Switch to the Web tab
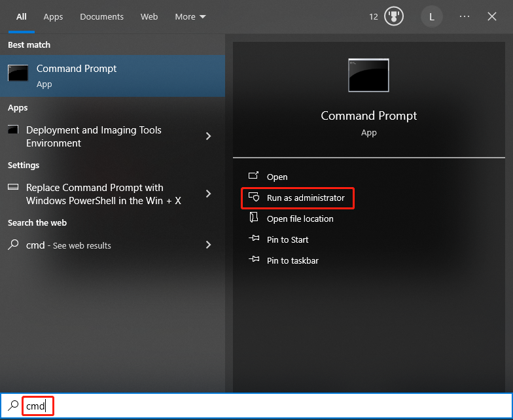Viewport: 513px width, 420px height. click(x=149, y=17)
